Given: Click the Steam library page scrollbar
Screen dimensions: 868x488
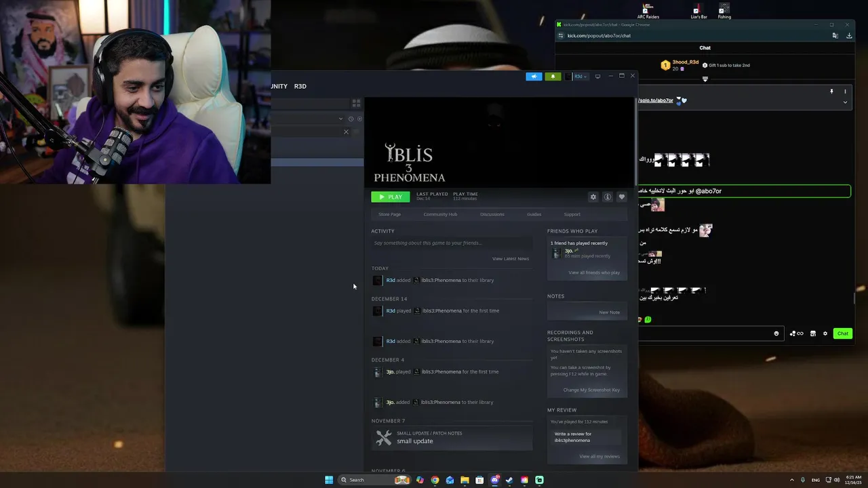Looking at the screenshot, I should (x=636, y=142).
